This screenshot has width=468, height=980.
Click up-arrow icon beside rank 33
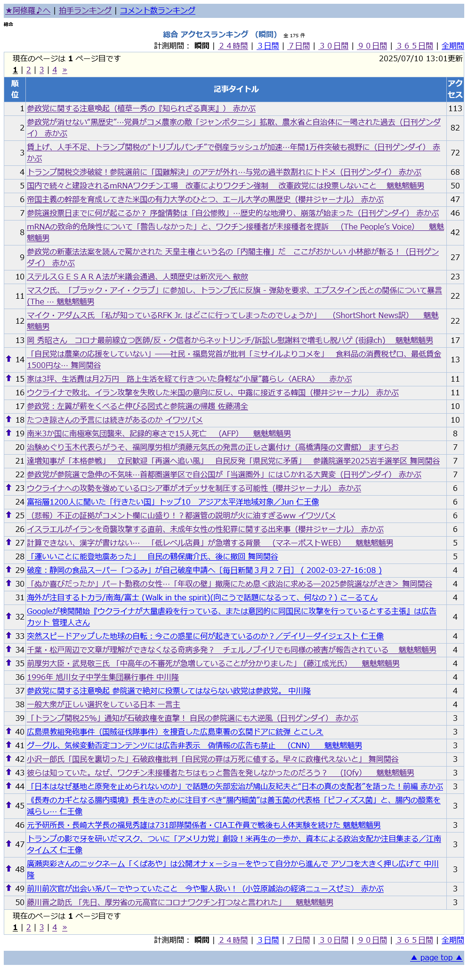coord(8,635)
